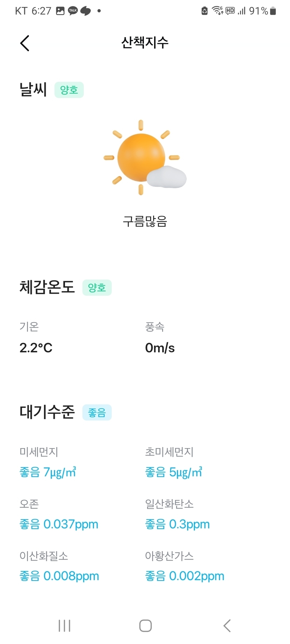Tap the 양호 badge next to 체감온도

pyautogui.click(x=97, y=288)
